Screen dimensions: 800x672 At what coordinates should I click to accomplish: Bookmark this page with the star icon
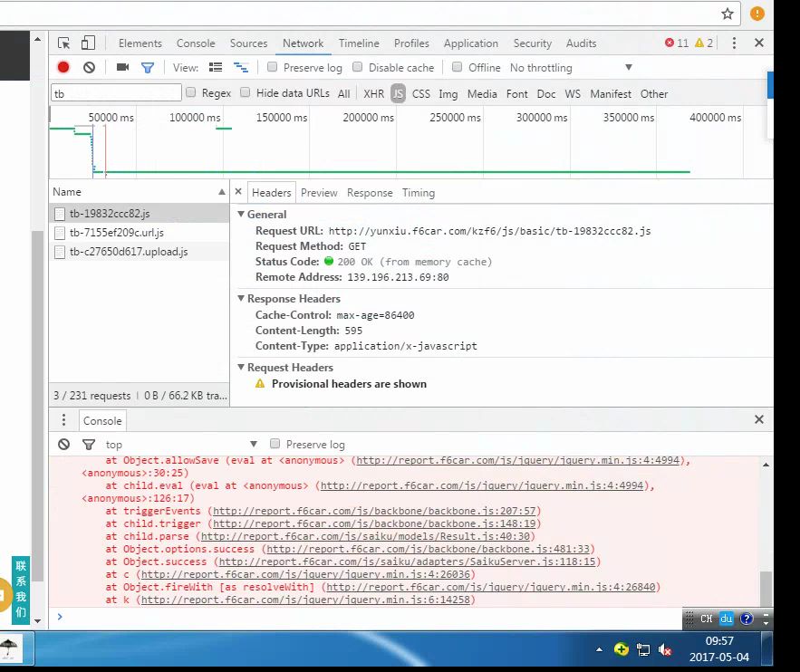click(727, 14)
